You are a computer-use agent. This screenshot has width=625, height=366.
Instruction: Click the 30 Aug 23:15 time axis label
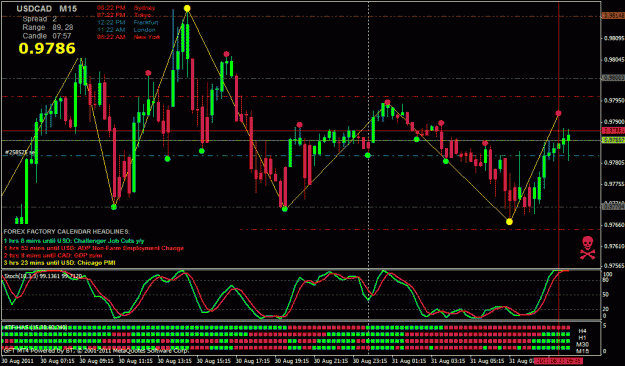pos(370,361)
